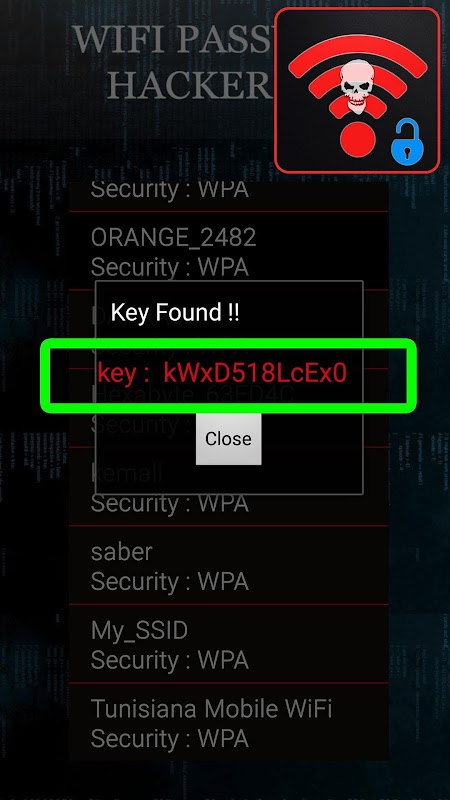Click the found key kWxD518LcEx0 text
This screenshot has width=450, height=800.
point(255,373)
